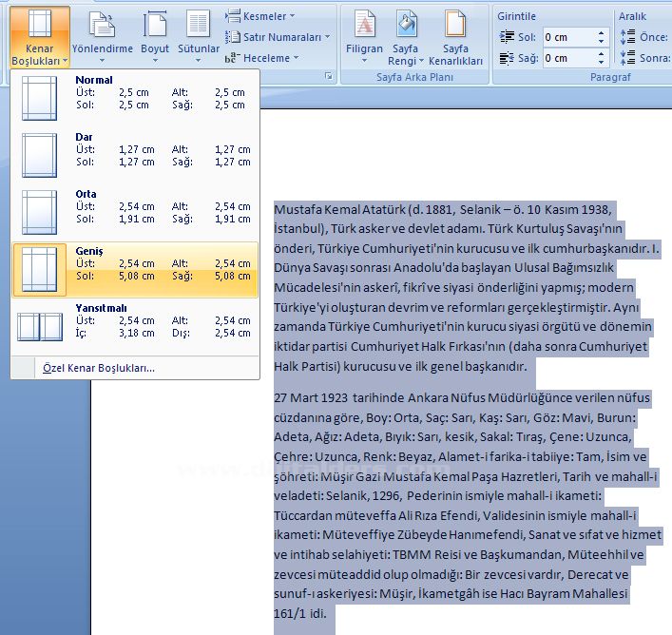The image size is (672, 635).
Task: Select the Yansıtmalı margin title
Action: [101, 308]
